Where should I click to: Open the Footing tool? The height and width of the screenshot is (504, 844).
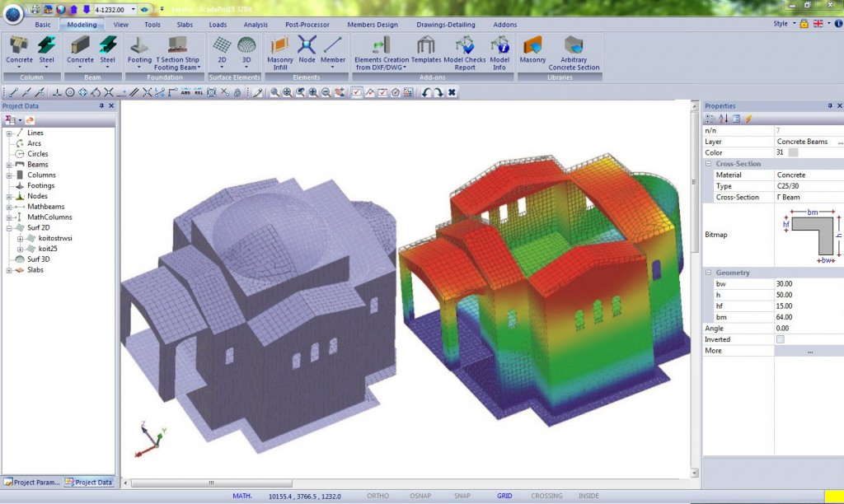click(138, 51)
